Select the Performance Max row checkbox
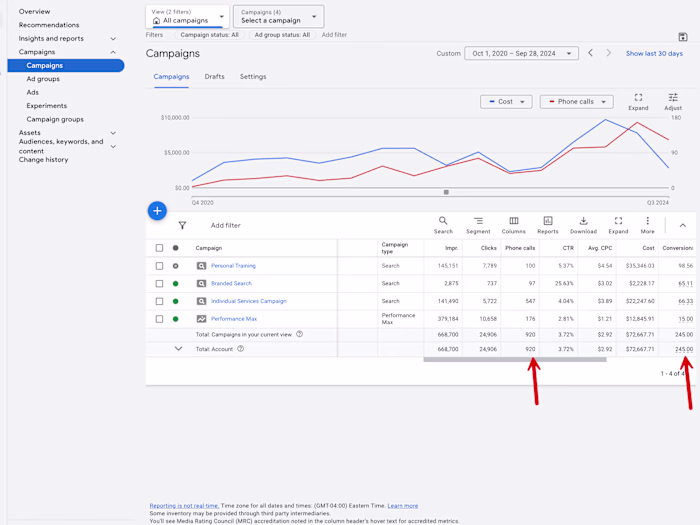Image resolution: width=700 pixels, height=525 pixels. point(159,319)
